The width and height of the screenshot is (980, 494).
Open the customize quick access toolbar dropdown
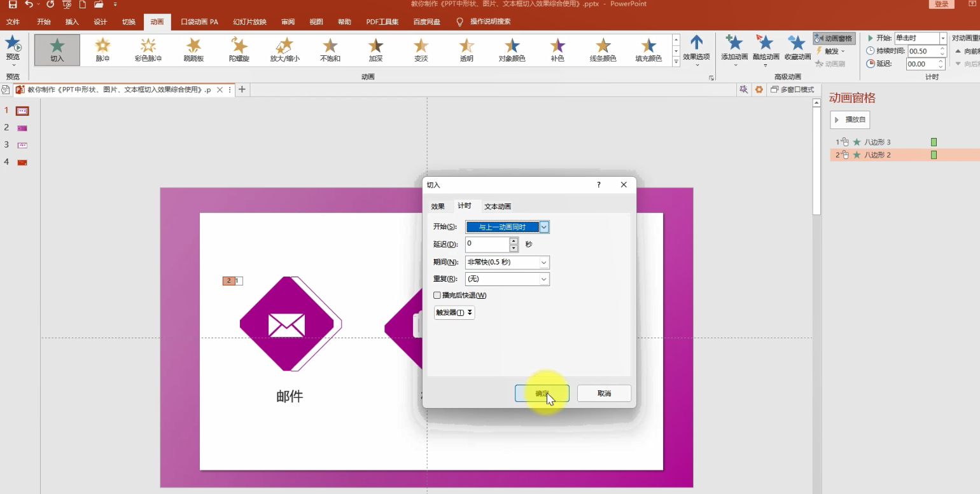point(115,4)
